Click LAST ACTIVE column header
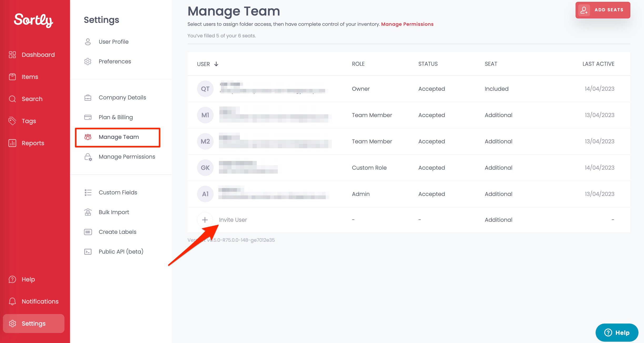Screen dimensions: 644x343 [598, 64]
